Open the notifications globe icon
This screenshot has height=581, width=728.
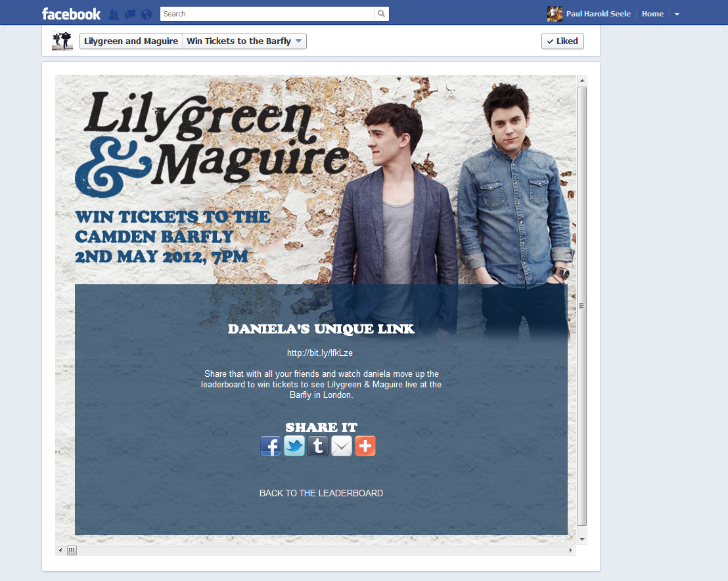[x=147, y=14]
